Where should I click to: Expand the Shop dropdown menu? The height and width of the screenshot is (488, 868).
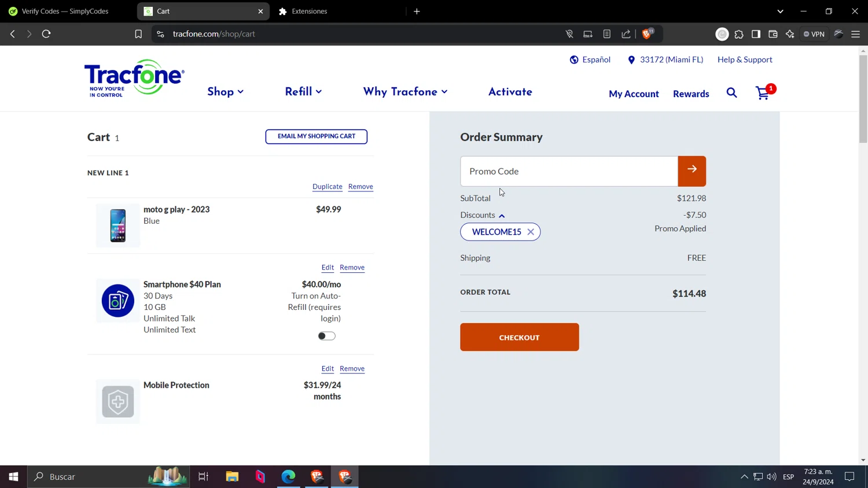coord(226,92)
